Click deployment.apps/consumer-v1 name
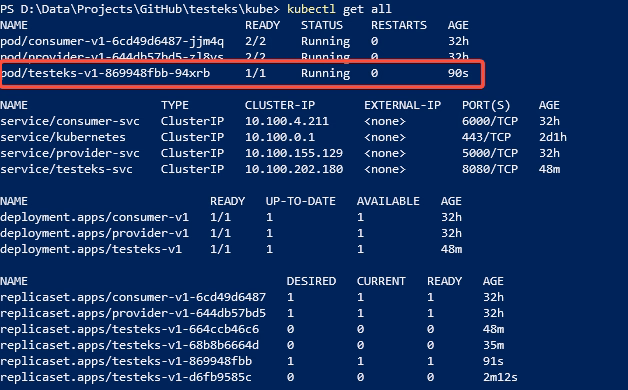The width and height of the screenshot is (628, 390). pos(95,217)
